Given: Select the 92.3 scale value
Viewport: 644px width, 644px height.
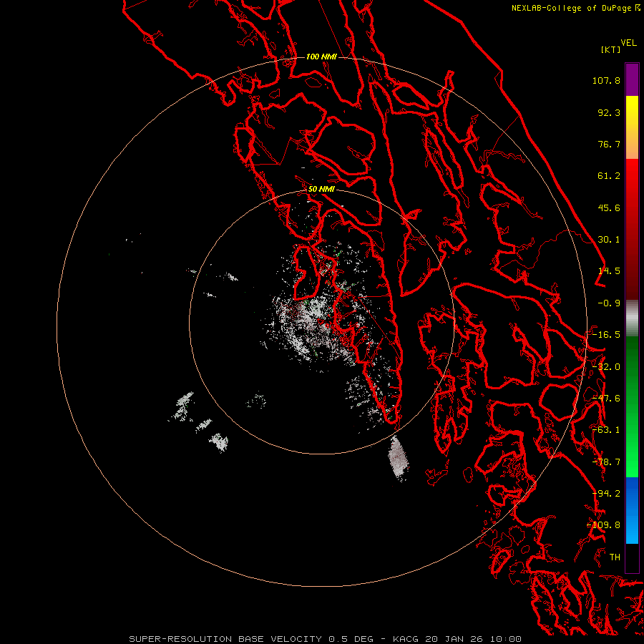Looking at the screenshot, I should (609, 112).
